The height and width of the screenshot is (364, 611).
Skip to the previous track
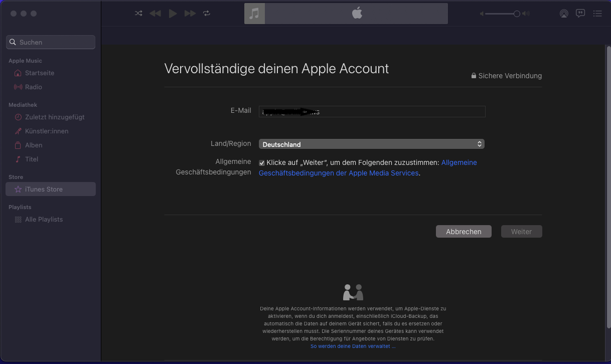(x=155, y=14)
